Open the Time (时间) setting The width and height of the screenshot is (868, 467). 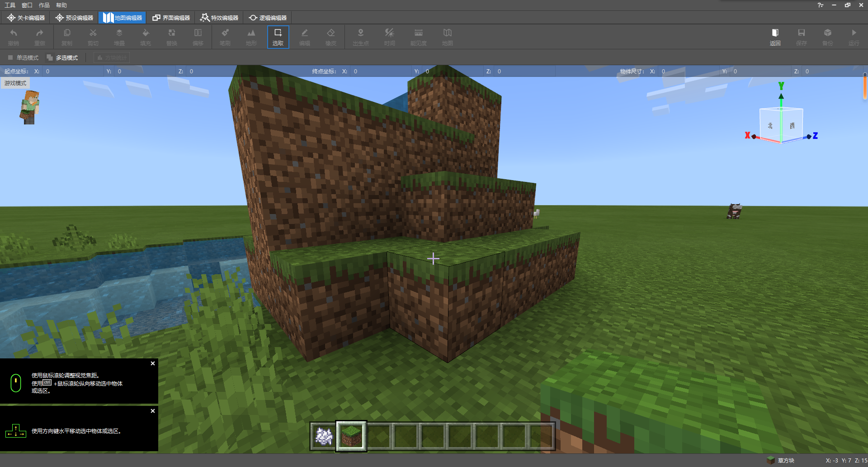point(390,37)
